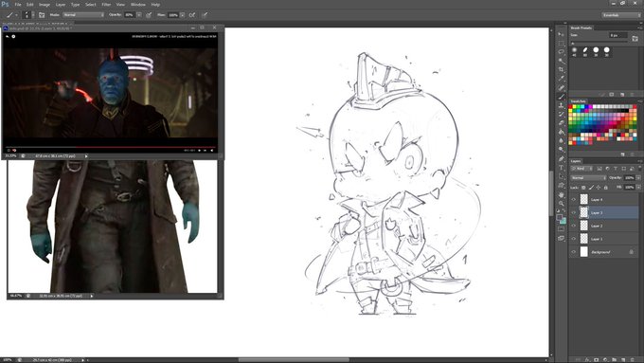644x363 pixels.
Task: Open the brush Mode dropdown
Action: coord(83,15)
